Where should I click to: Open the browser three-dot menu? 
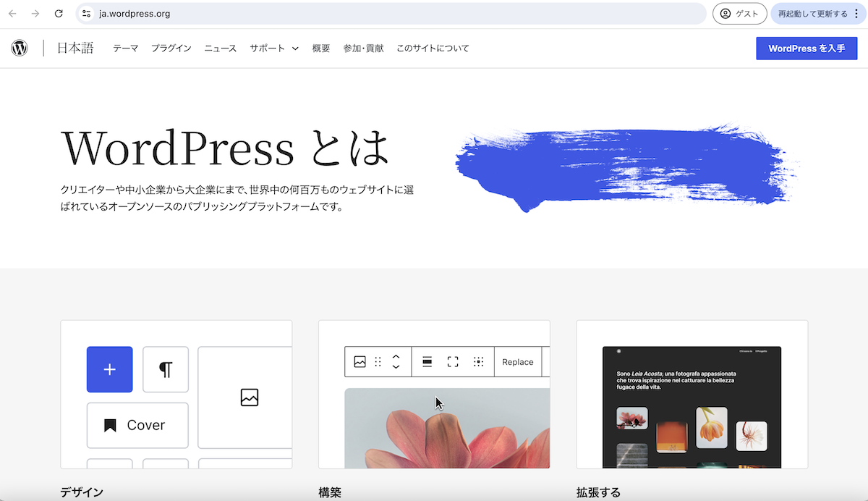(x=856, y=14)
